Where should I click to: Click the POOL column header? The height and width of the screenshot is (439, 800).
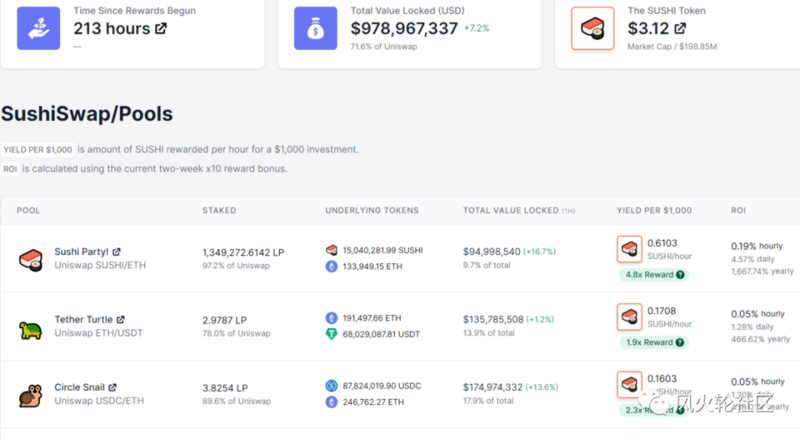pos(28,210)
